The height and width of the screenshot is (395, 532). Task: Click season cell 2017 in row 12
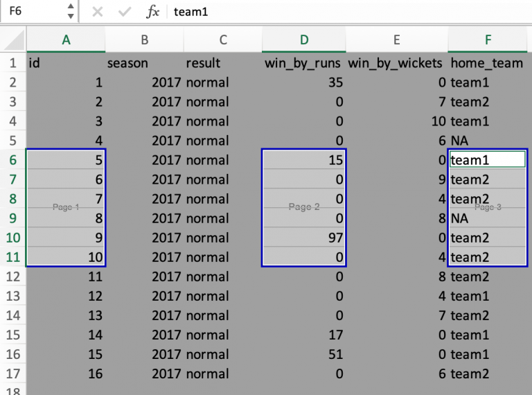tap(145, 276)
